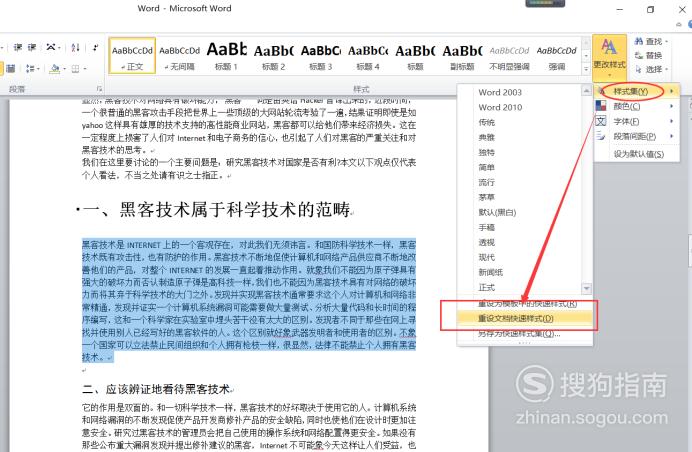Select the 现代 style set
Image resolution: width=692 pixels, height=452 pixels.
(520, 257)
